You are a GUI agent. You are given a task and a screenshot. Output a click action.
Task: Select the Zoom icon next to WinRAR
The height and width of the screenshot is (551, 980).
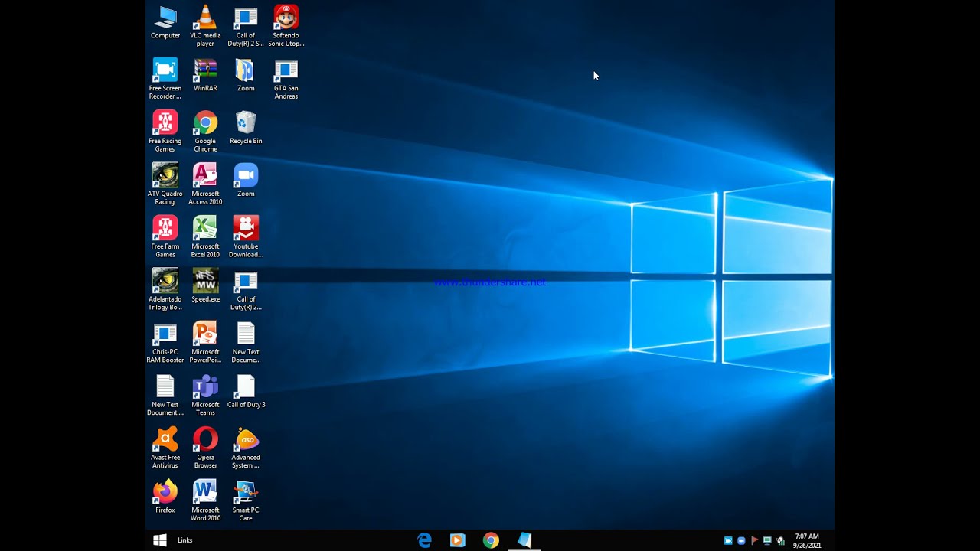click(x=246, y=75)
